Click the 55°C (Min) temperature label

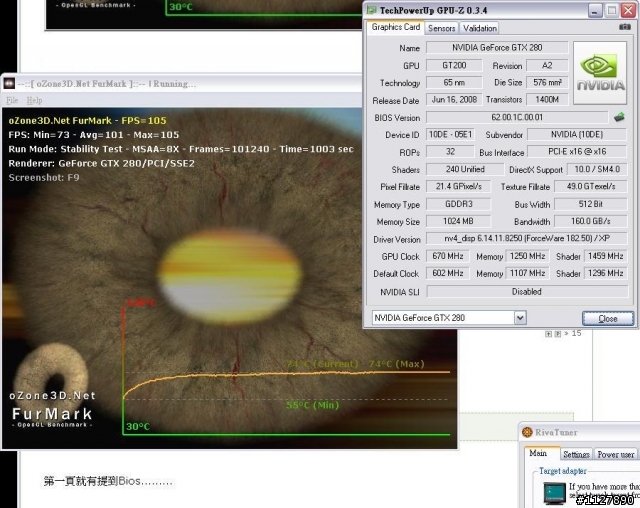click(x=313, y=405)
